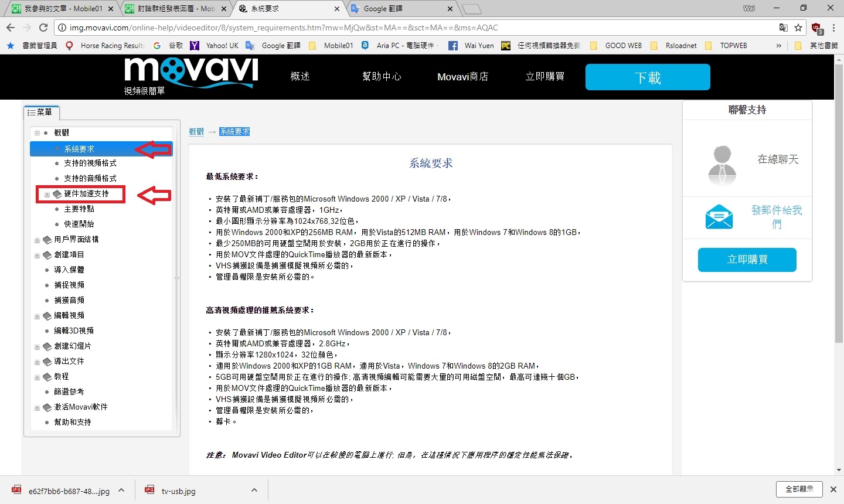Open the 導入媒體 topic
Screen dimensions: 844x504
pos(69,270)
